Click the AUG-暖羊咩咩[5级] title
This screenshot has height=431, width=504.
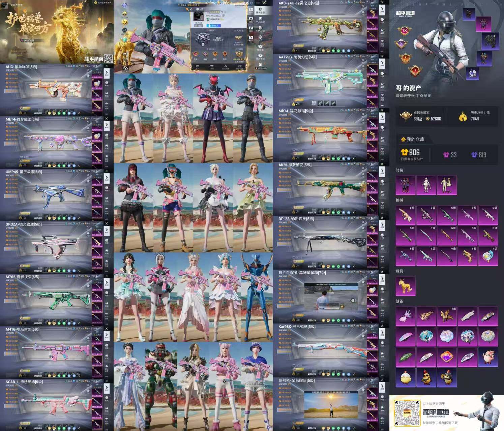[x=21, y=67]
